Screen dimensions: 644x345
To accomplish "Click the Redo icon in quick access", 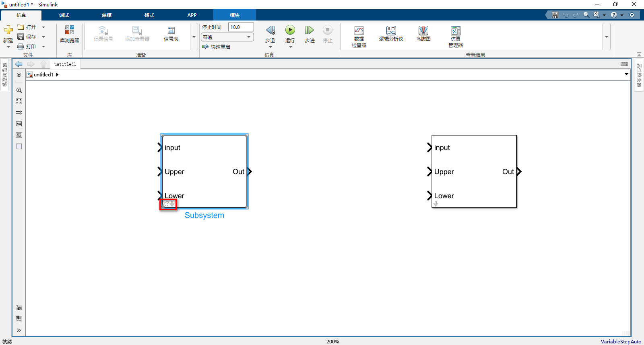I will pos(576,15).
